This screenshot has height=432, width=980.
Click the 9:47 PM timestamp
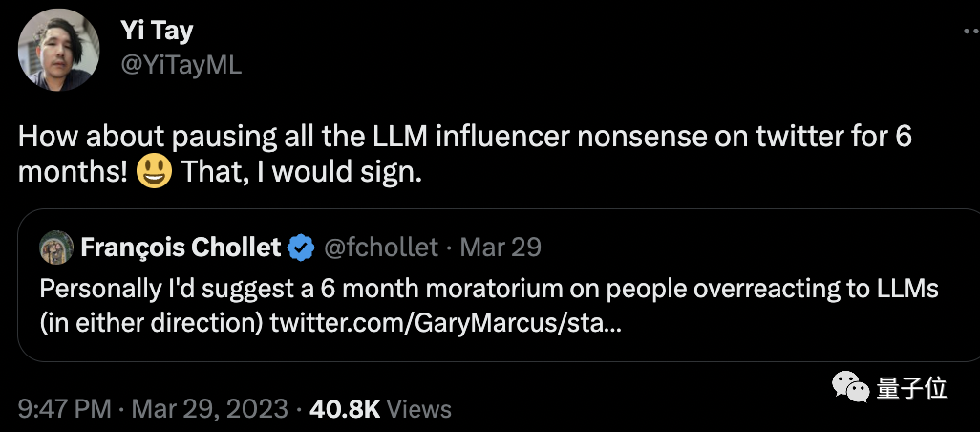(x=65, y=409)
